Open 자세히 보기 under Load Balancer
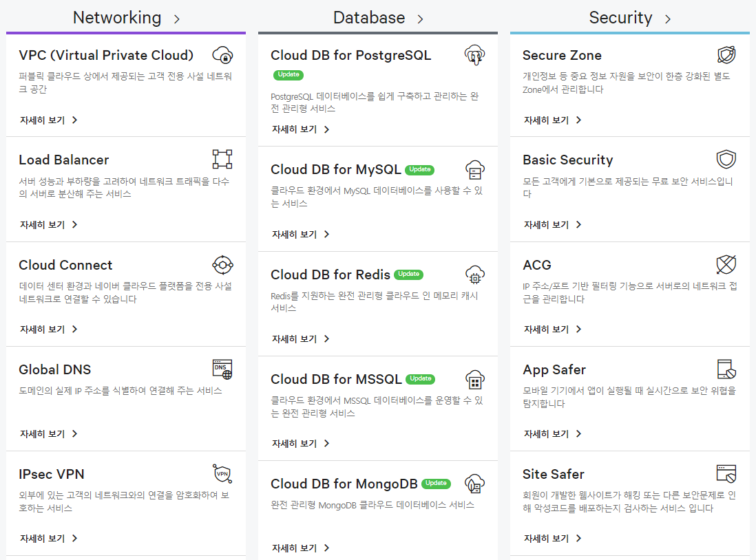The height and width of the screenshot is (560, 756). coord(48,224)
